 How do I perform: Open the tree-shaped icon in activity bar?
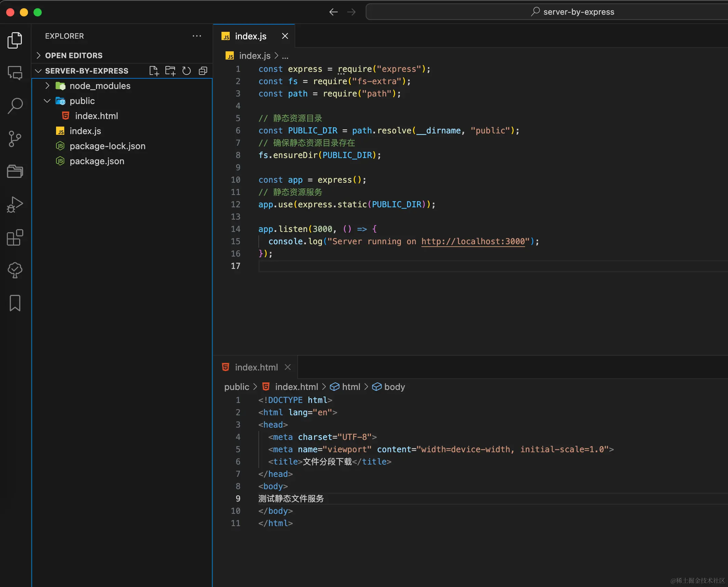tap(15, 270)
